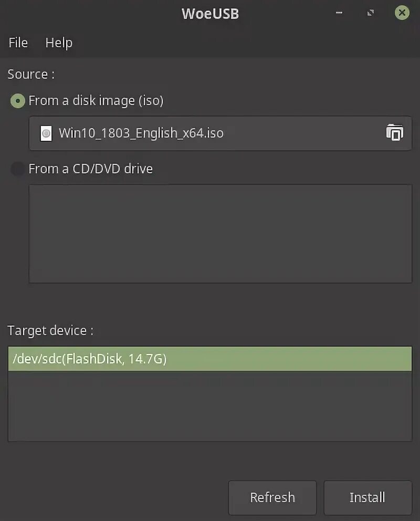The image size is (420, 521).
Task: Select the /dev/sdc FlashDisk target device
Action: (x=209, y=359)
